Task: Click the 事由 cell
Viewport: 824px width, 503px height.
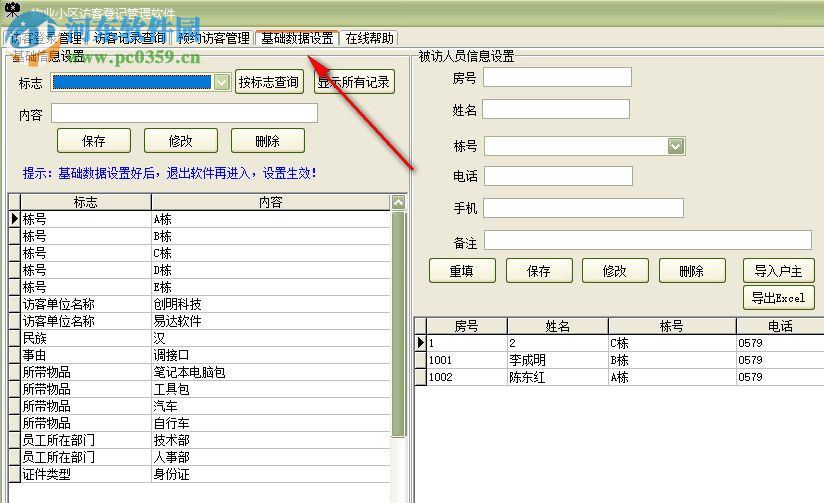Action: click(x=86, y=355)
